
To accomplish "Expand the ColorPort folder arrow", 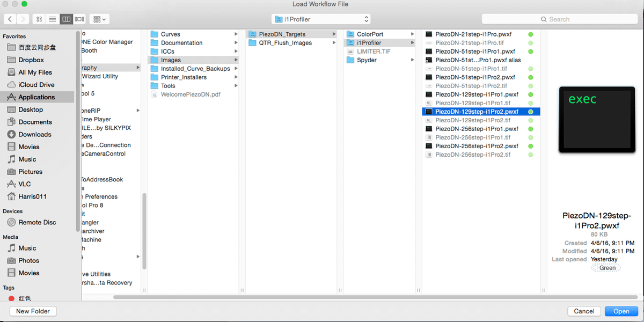I will pos(412,34).
